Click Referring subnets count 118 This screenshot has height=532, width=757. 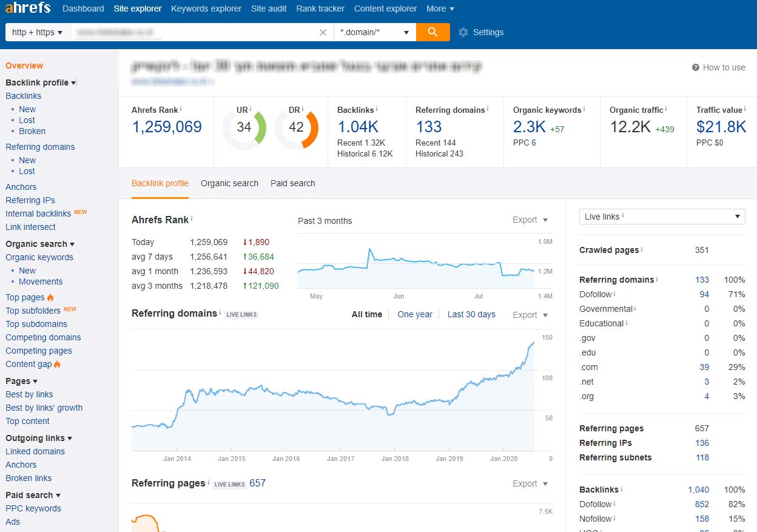click(x=702, y=457)
